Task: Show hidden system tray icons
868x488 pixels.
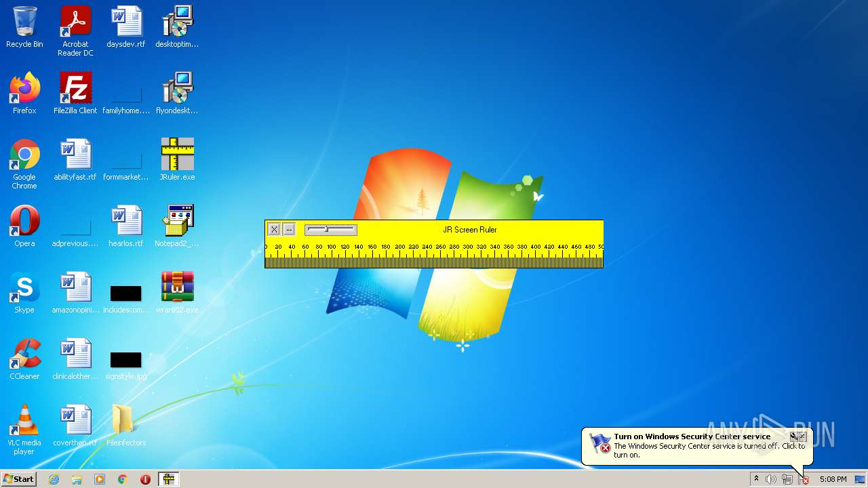Action: point(756,479)
